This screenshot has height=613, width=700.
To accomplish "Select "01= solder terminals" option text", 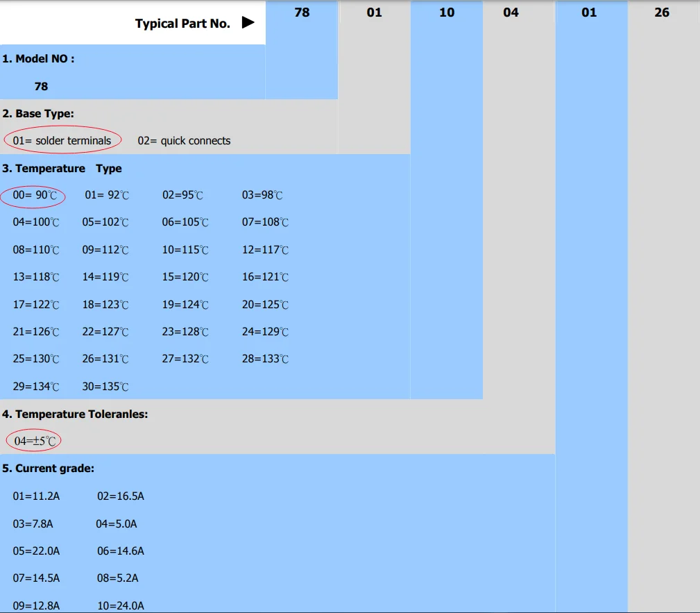I will (x=62, y=141).
